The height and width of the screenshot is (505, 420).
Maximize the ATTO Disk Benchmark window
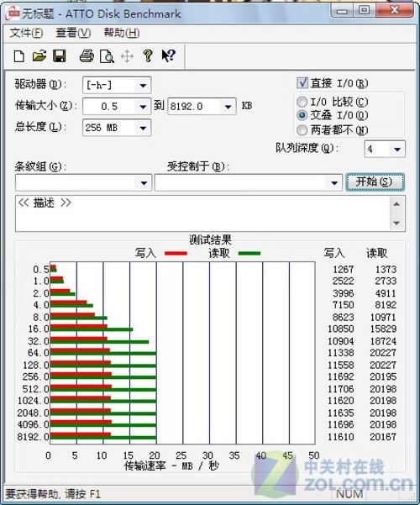364,11
